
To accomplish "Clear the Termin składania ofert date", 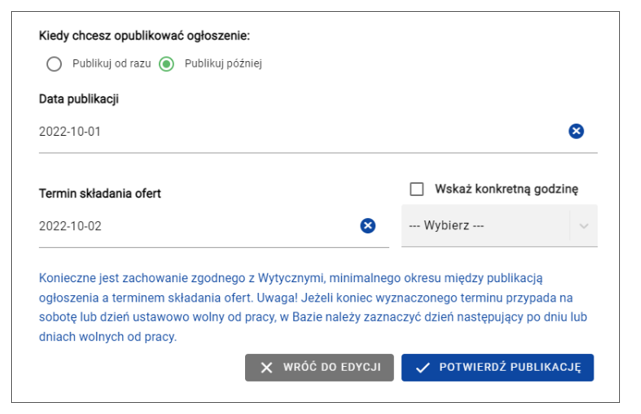I will (x=368, y=226).
